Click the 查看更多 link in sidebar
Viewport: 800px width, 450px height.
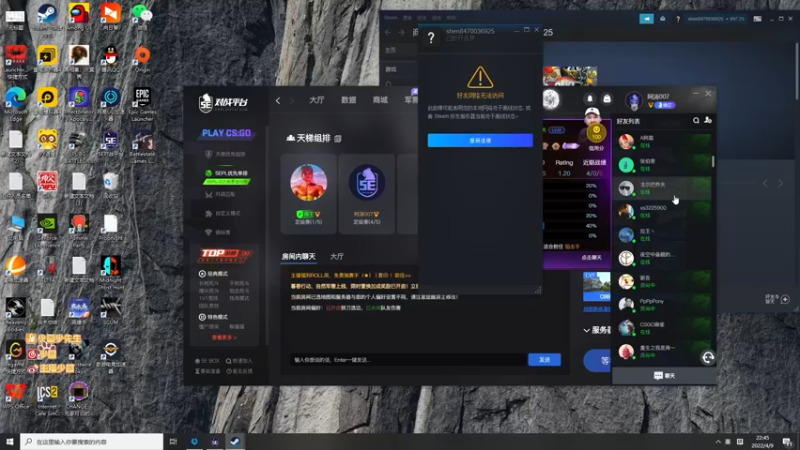coord(224,337)
